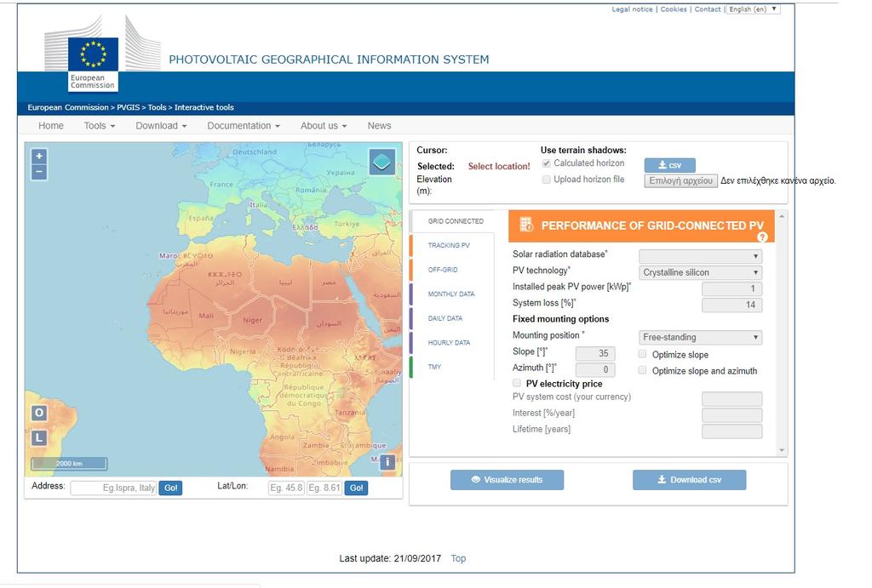Zoom in on the map
This screenshot has width=872, height=588.
click(39, 157)
